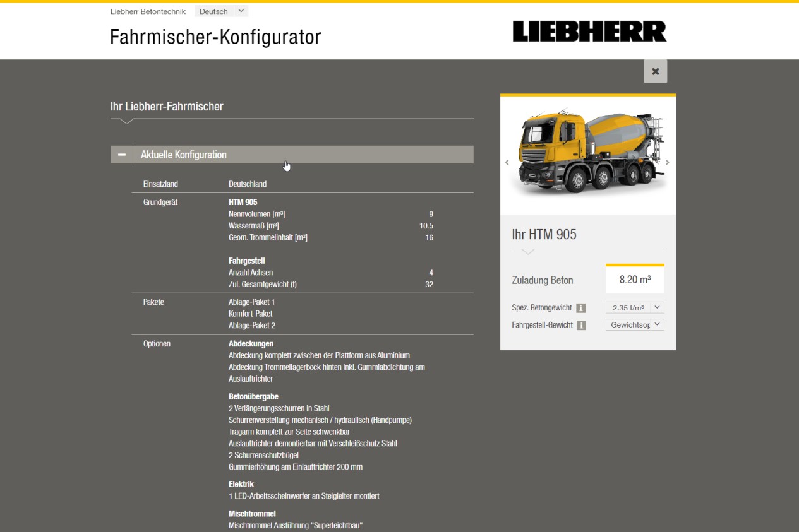Collapse the Aktuelle Konfiguration section header

303,155
